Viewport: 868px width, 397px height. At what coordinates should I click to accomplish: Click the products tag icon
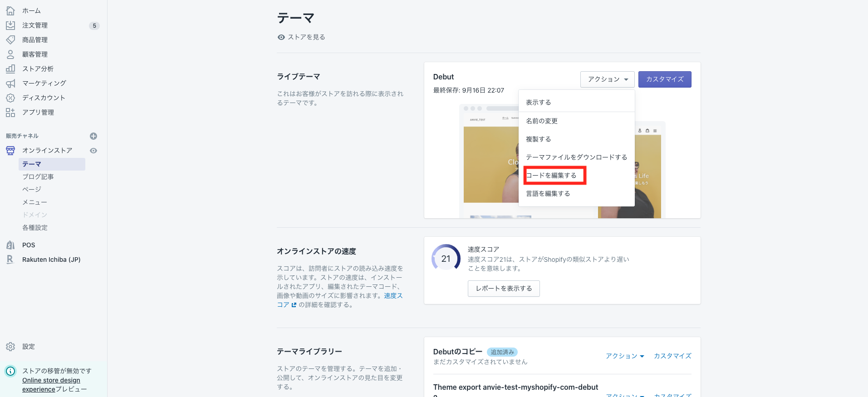tap(10, 40)
